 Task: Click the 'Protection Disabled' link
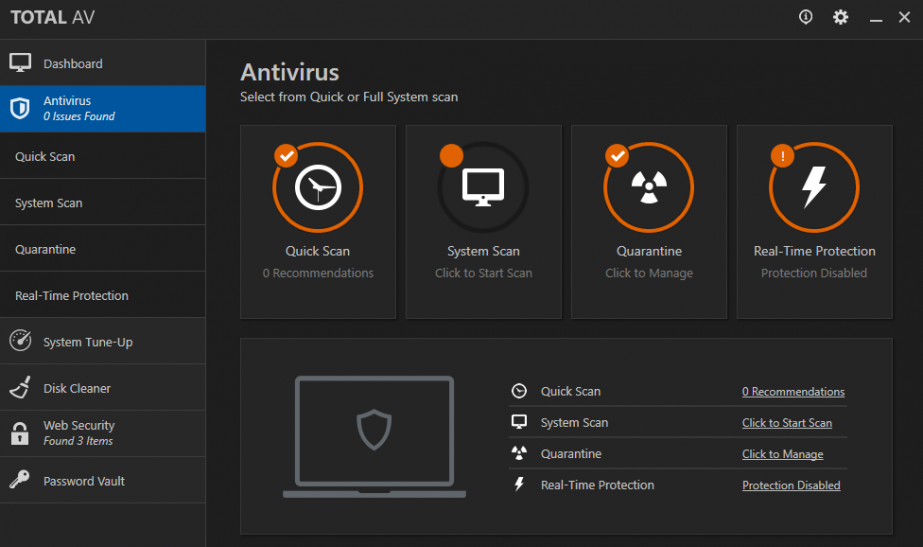click(791, 486)
